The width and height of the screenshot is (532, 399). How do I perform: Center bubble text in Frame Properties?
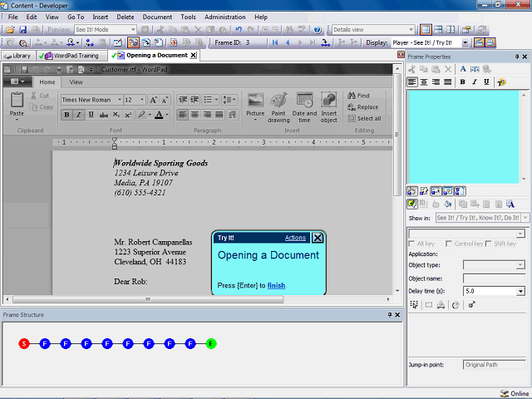[424, 81]
